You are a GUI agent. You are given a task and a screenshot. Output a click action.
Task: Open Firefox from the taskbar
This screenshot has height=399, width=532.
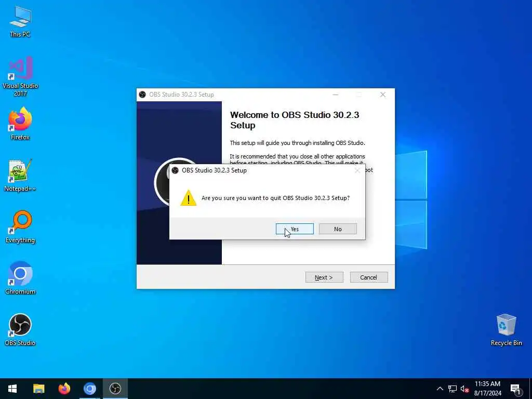tap(64, 389)
